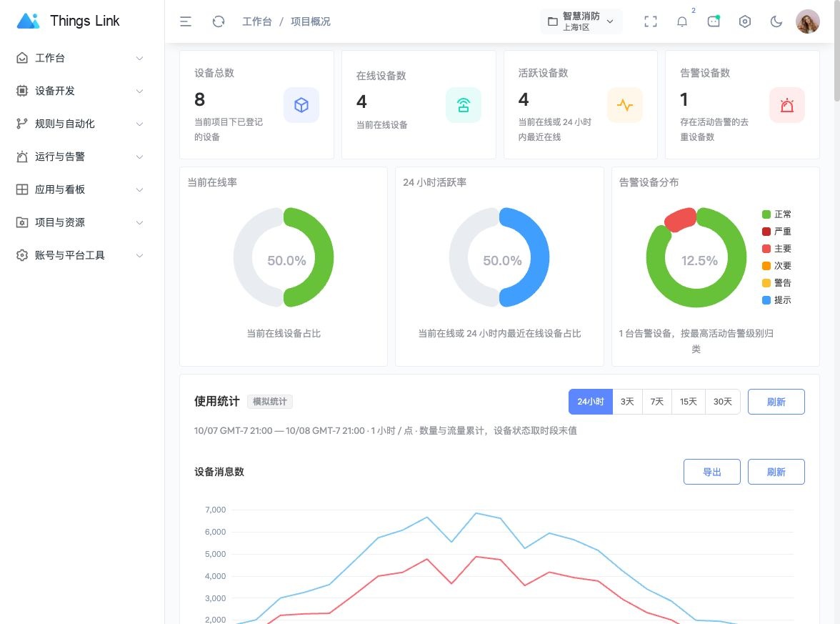This screenshot has height=624, width=840.
Task: Collapse the sidebar with the hamburger icon
Action: click(x=186, y=21)
